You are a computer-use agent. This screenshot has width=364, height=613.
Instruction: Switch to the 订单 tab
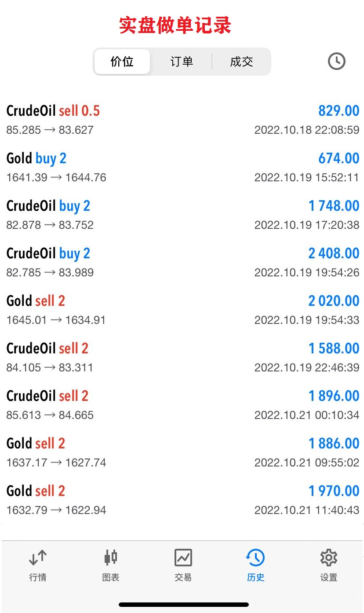tap(182, 62)
